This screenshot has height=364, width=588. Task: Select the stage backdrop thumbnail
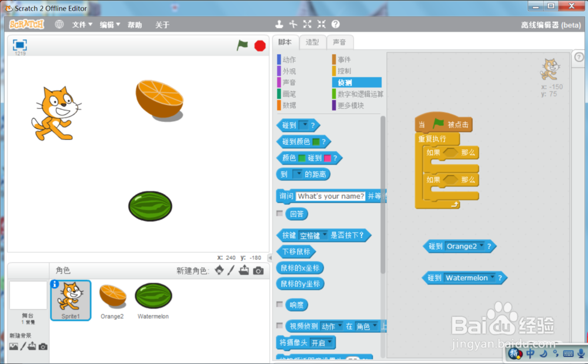(28, 295)
